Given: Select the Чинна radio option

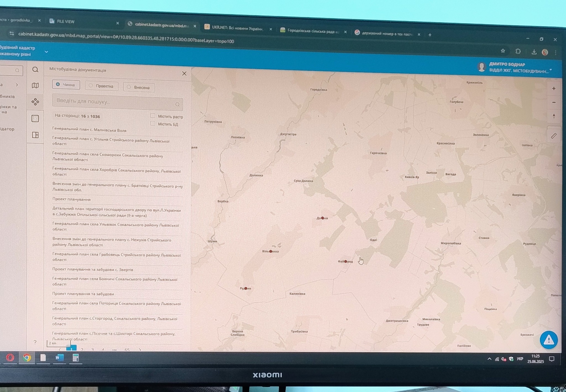Looking at the screenshot, I should coord(66,85).
